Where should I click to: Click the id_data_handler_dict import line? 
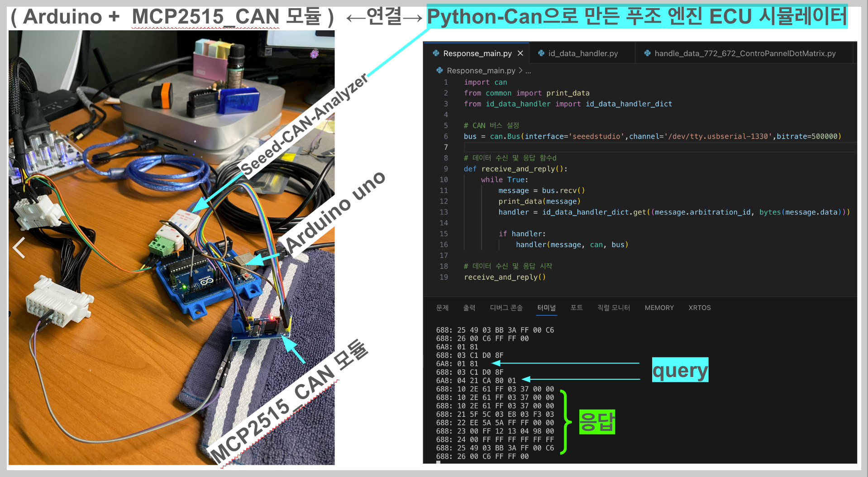(x=568, y=104)
